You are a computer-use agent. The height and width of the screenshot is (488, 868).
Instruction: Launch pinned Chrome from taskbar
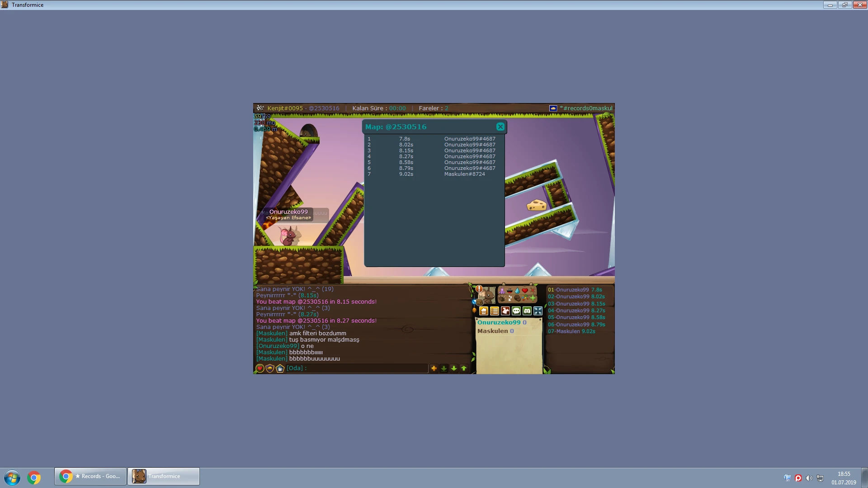(34, 477)
